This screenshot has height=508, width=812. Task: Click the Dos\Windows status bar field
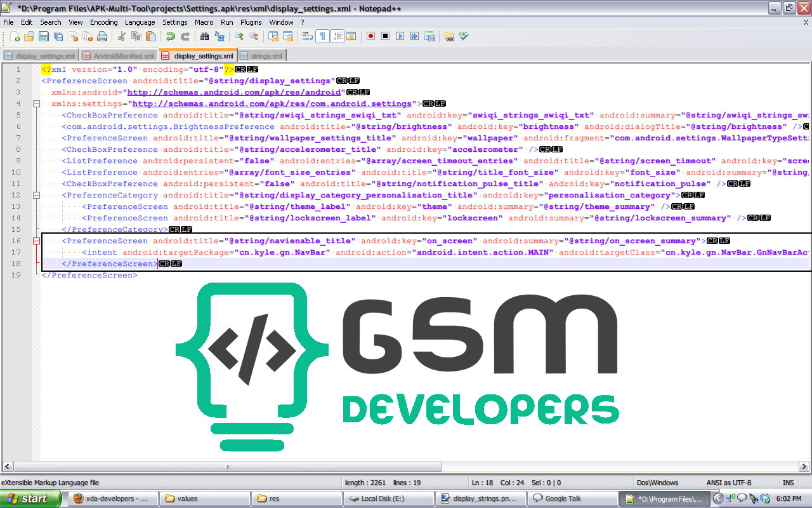click(x=669, y=483)
